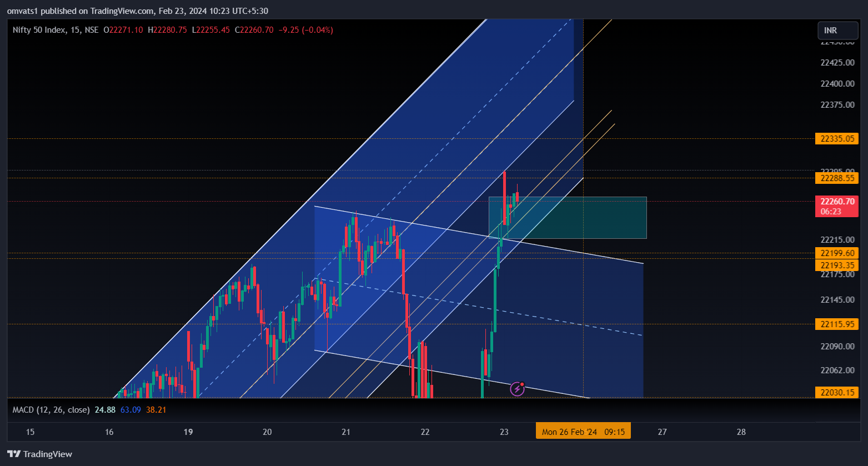Click the 22193.35 orange price label
The height and width of the screenshot is (466, 868).
click(837, 265)
